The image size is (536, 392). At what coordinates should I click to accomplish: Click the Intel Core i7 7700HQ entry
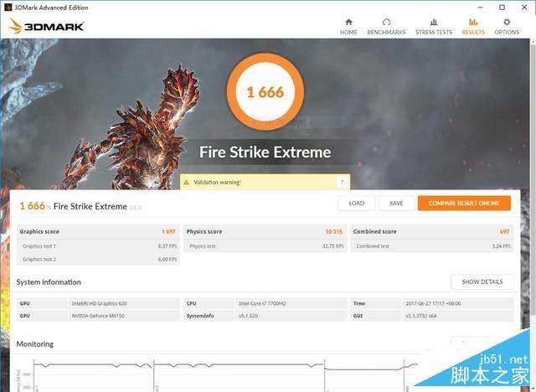(262, 303)
